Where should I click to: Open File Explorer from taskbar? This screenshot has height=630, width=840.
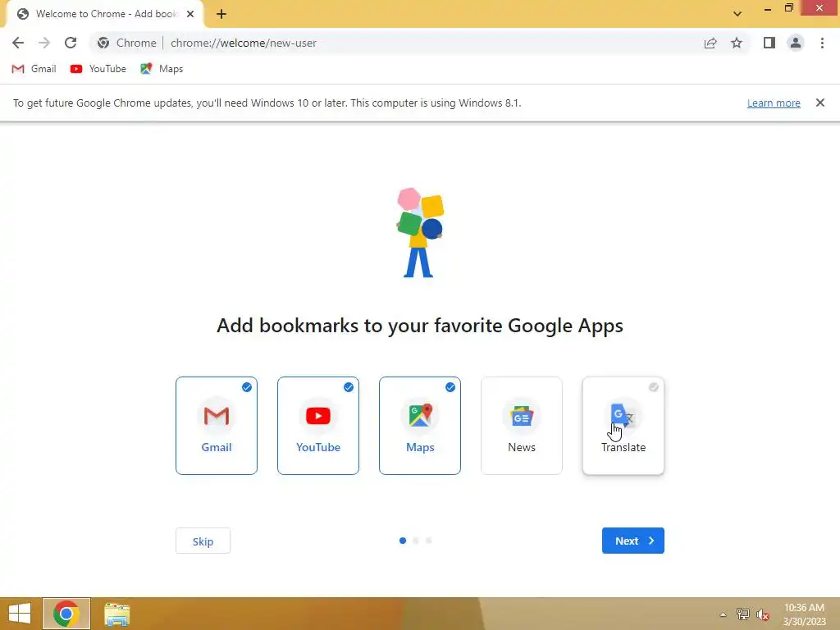point(116,614)
